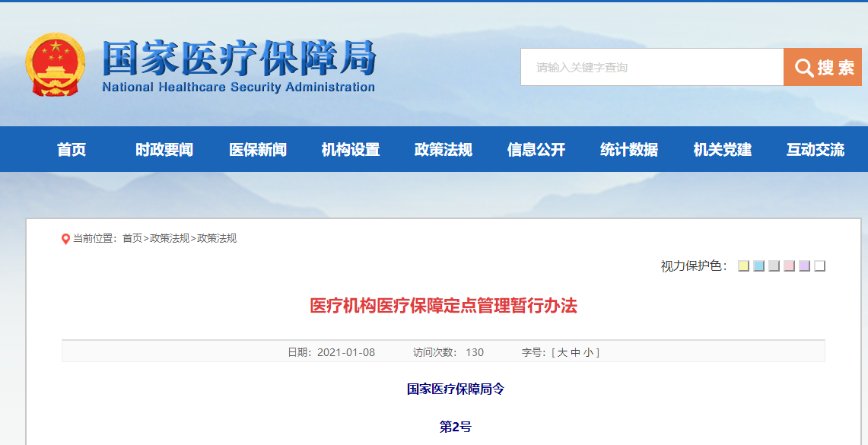Click the 国家医疗保障局 site title
Viewport: 868px width, 445px height.
click(x=239, y=58)
